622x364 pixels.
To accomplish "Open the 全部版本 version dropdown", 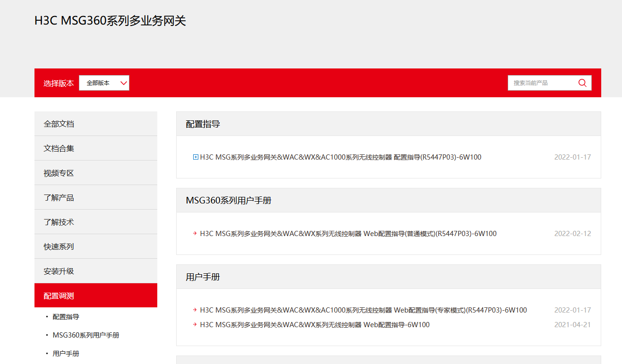I will coord(104,83).
